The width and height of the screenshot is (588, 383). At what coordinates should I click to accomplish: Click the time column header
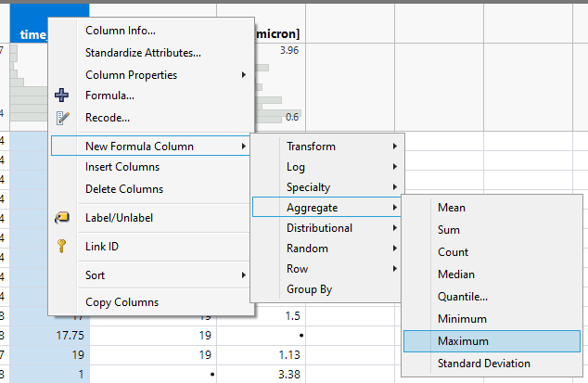tap(33, 34)
